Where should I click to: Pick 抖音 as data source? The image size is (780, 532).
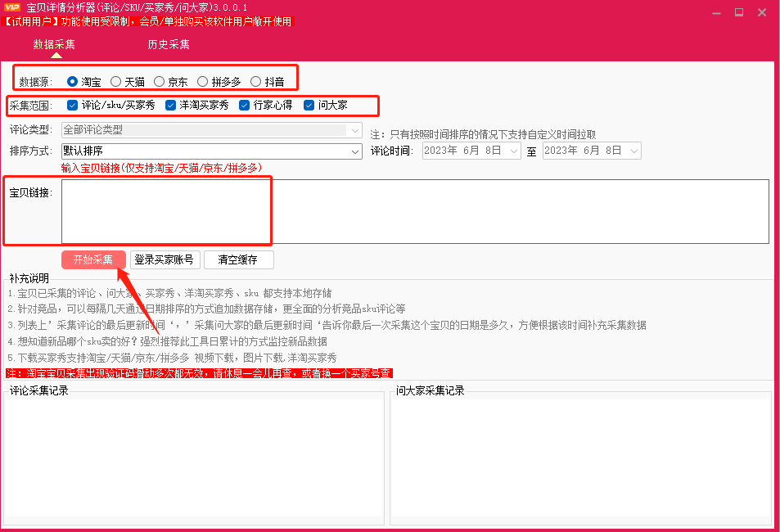[x=255, y=82]
